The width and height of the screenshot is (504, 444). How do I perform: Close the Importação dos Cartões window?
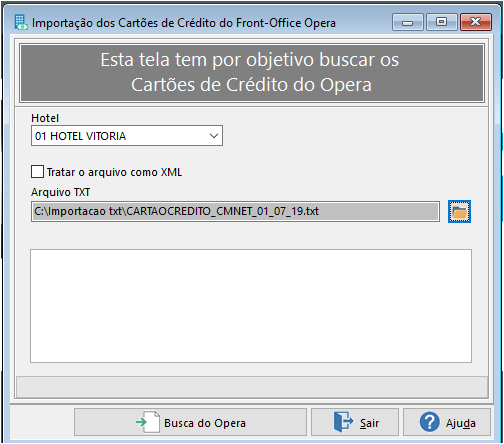[476, 22]
